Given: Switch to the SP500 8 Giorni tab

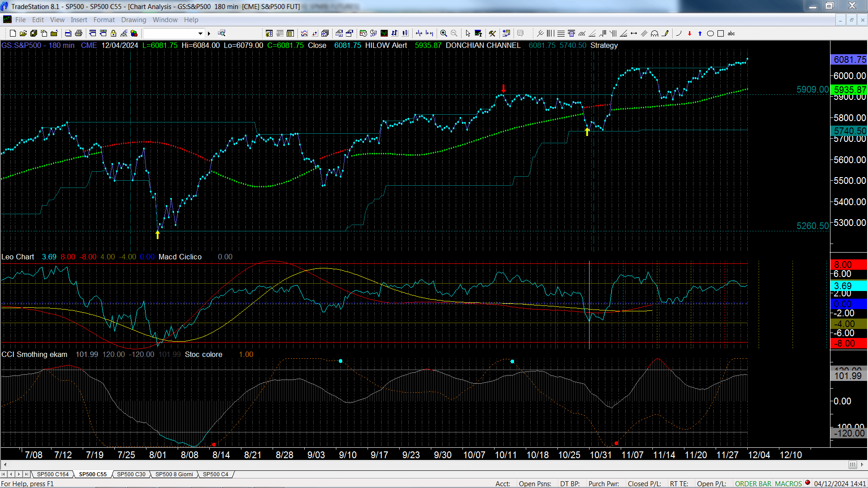Looking at the screenshot, I should 174,474.
